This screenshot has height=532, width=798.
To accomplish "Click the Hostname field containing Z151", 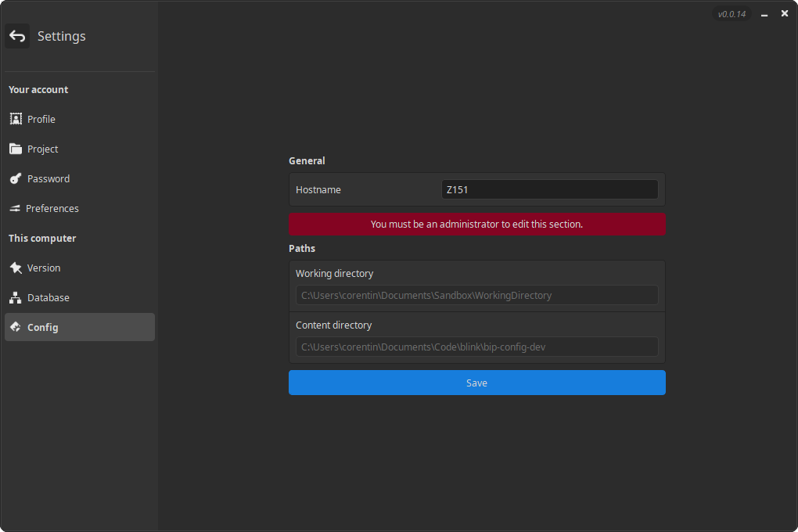I will coord(549,189).
